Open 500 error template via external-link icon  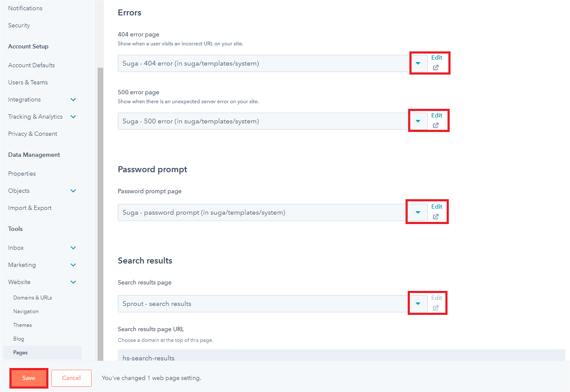click(x=436, y=126)
